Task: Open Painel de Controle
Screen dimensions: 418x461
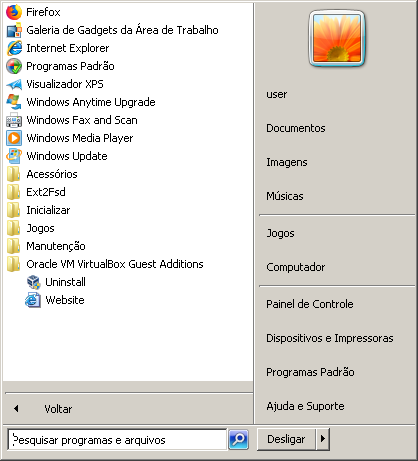Action: [x=310, y=304]
